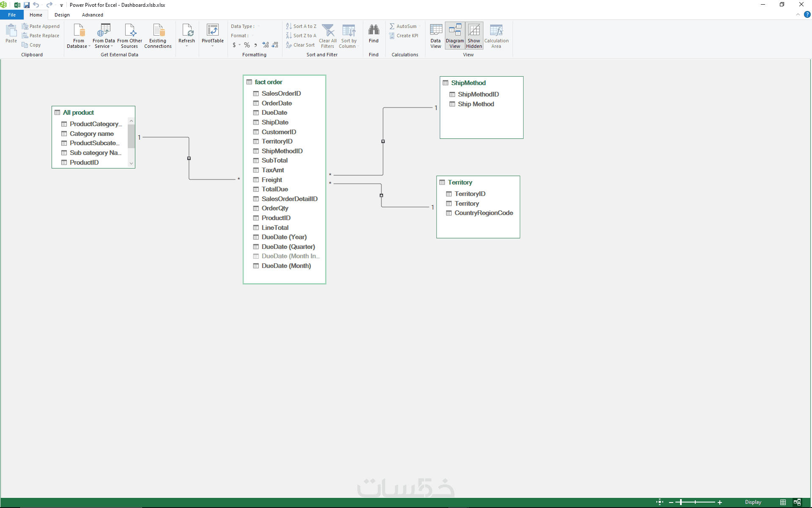The width and height of the screenshot is (812, 508).
Task: Expand the From Database dropdown
Action: [79, 36]
